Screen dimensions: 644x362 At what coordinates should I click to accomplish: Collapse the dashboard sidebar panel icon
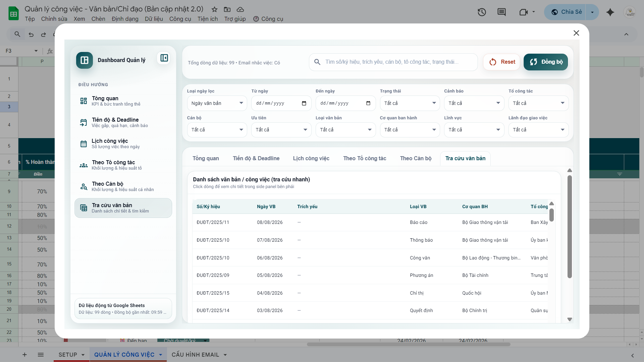[x=164, y=58]
